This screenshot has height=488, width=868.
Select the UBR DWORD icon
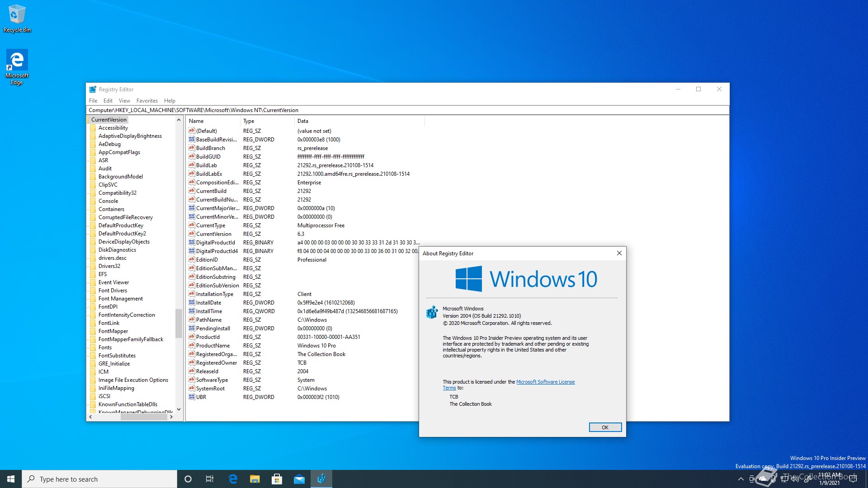[x=192, y=397]
